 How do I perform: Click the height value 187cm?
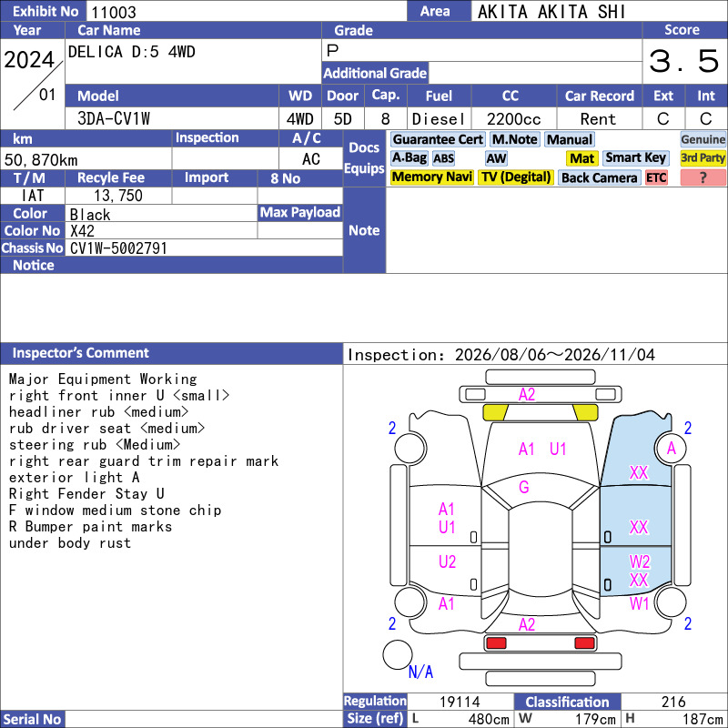(x=702, y=719)
